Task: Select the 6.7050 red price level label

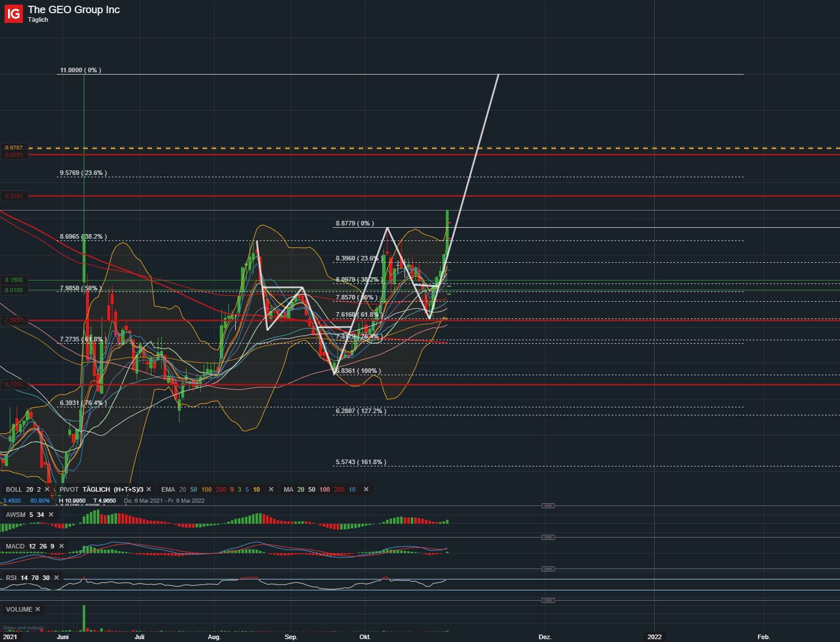Action: click(x=14, y=384)
